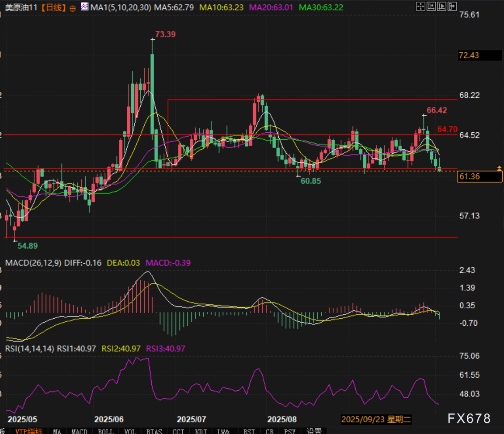This screenshot has height=434, width=504.
Task: Switch to the VIP指标 tab
Action: coord(29,431)
